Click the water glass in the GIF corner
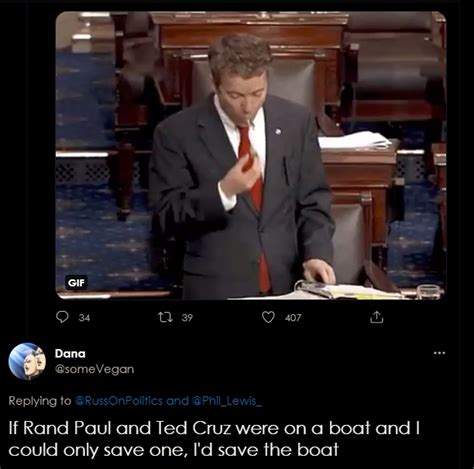 tap(429, 292)
